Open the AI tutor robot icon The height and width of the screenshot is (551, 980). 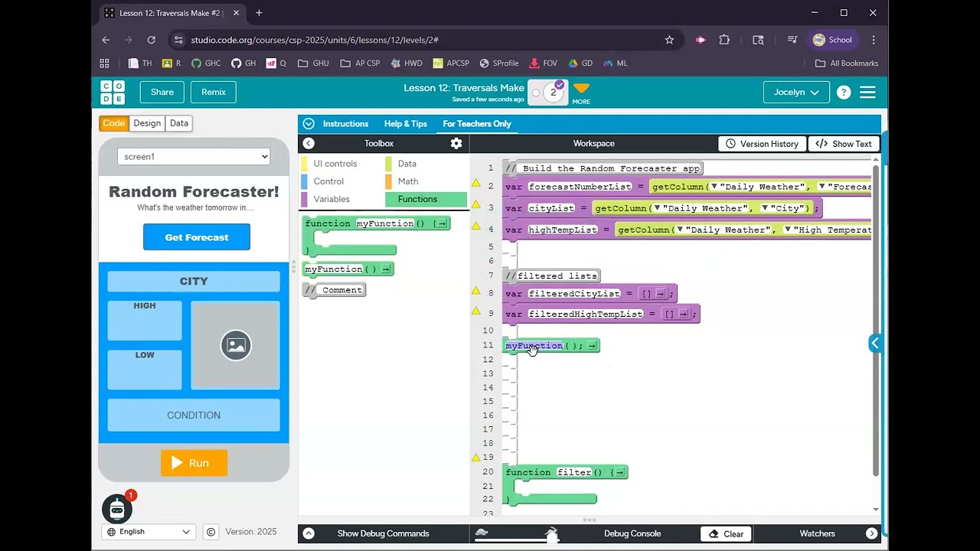click(117, 508)
